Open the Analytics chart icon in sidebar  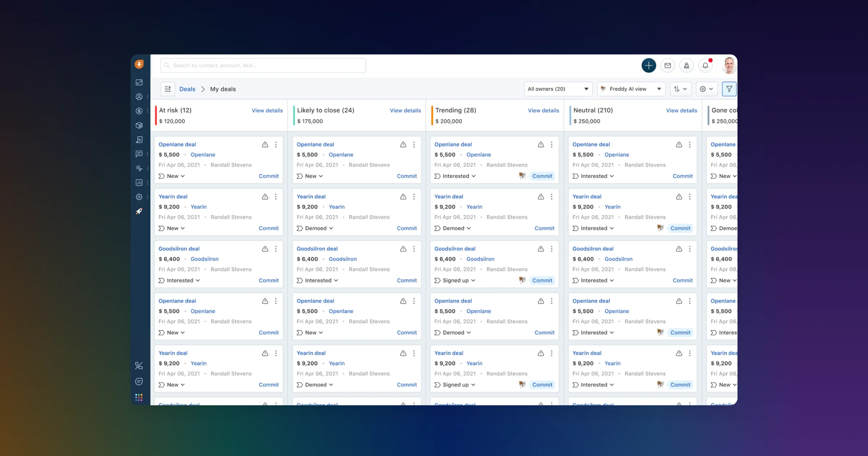point(139,183)
